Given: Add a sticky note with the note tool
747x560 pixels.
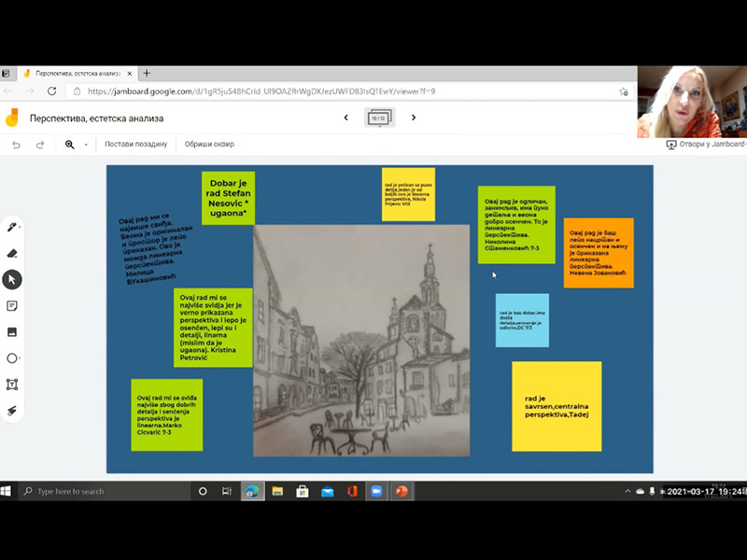Looking at the screenshot, I should tap(12, 306).
